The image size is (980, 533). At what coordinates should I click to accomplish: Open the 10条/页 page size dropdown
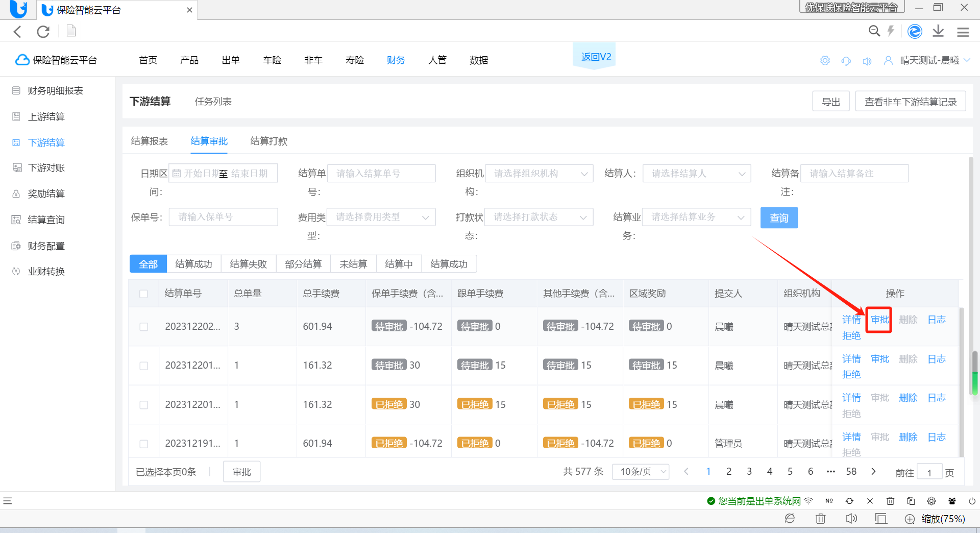641,472
